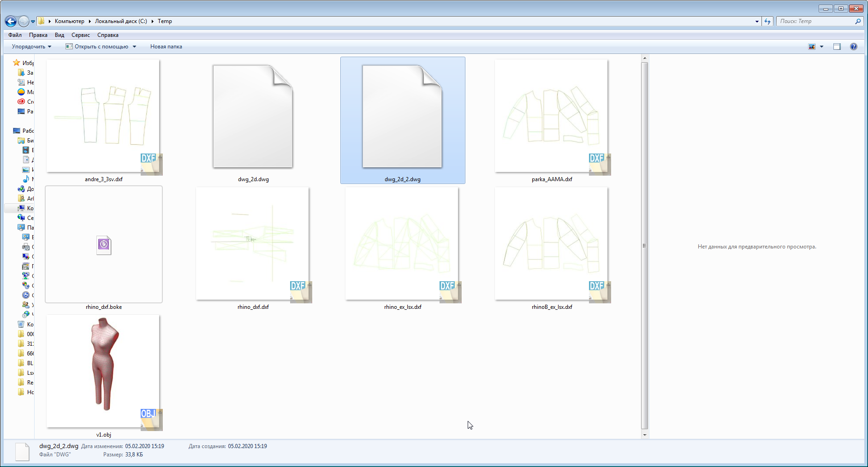
Task: Open the Правка menu
Action: pyautogui.click(x=38, y=35)
